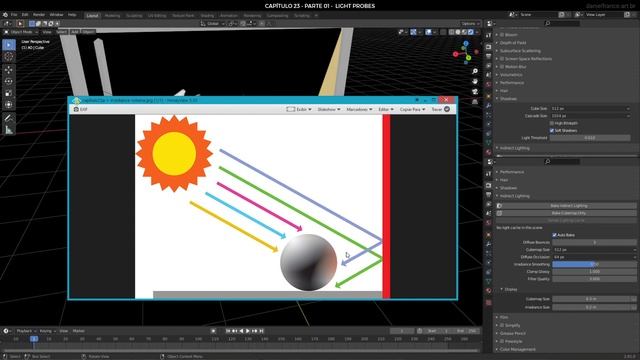Enable the Motion Blur checkbox
This screenshot has height=360, width=640.
pyautogui.click(x=502, y=67)
